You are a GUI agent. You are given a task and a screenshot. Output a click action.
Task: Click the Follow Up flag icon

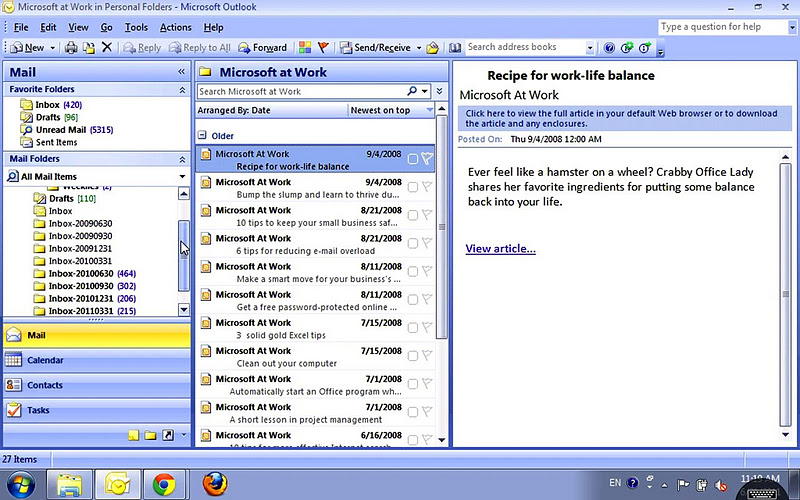pyautogui.click(x=323, y=47)
